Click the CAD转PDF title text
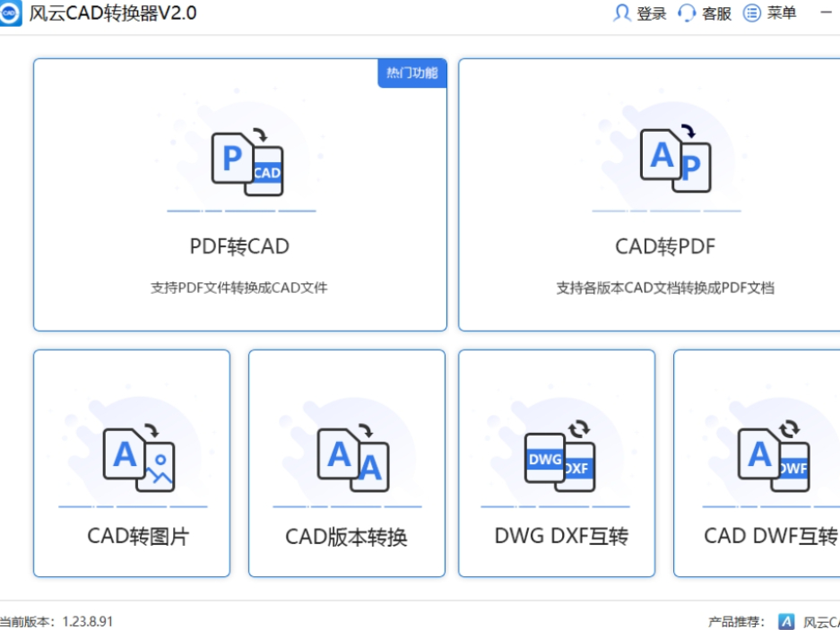840x630 pixels. coord(665,246)
